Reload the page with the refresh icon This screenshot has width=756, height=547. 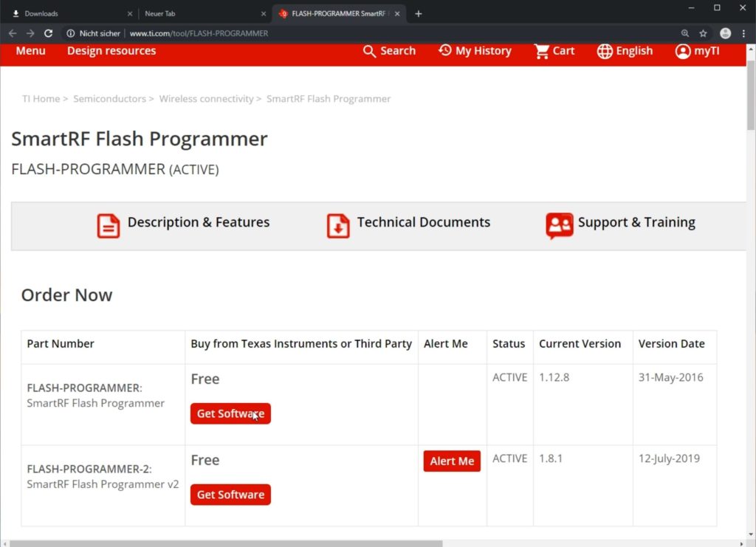pyautogui.click(x=48, y=33)
